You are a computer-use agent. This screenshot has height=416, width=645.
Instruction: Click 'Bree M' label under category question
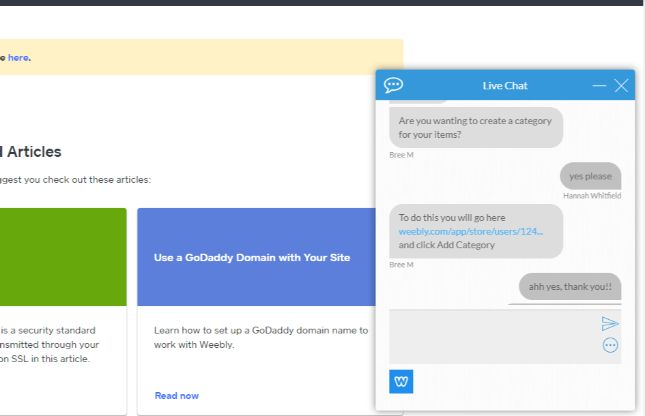401,155
